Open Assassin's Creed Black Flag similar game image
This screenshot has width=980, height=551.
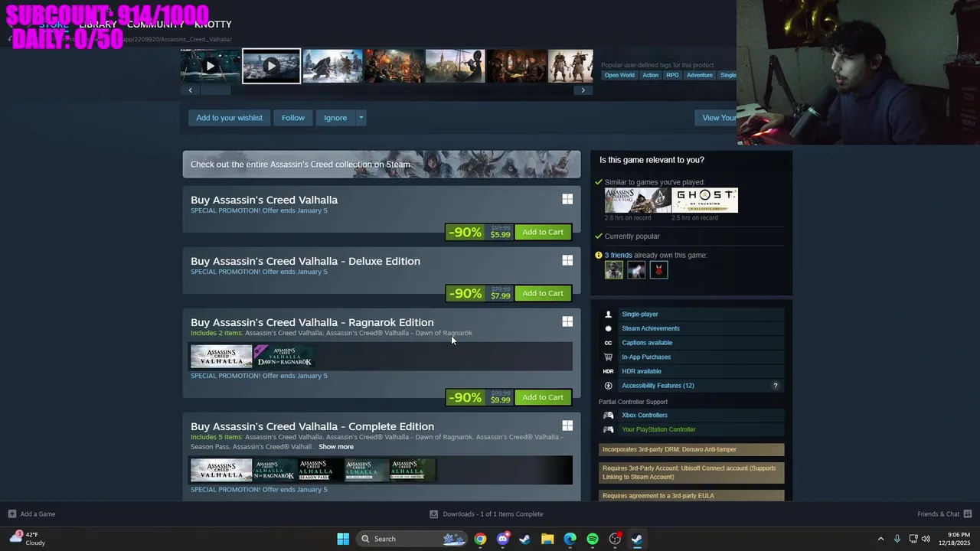point(637,201)
